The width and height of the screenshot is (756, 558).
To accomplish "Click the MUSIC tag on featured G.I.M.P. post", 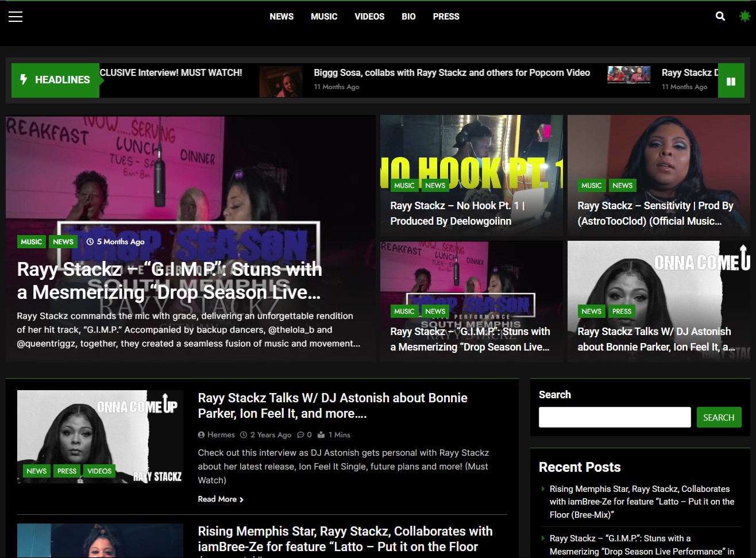I will point(32,242).
